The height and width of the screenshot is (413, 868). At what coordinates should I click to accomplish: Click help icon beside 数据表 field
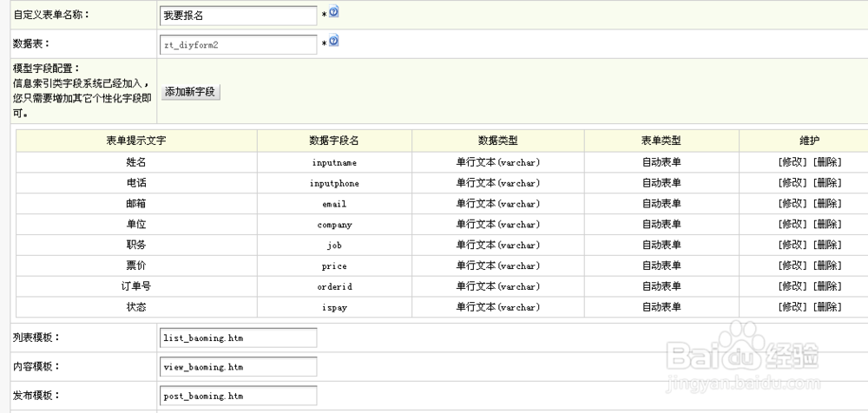click(x=334, y=41)
